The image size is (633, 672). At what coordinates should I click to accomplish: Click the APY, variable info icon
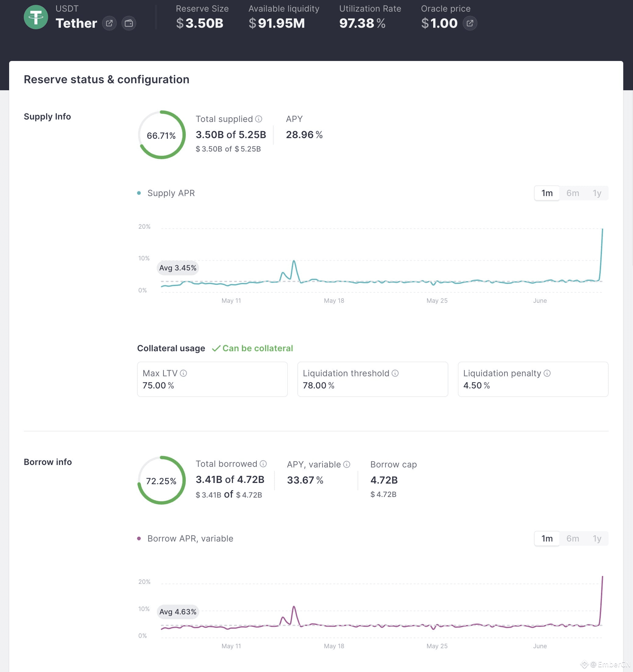coord(347,464)
